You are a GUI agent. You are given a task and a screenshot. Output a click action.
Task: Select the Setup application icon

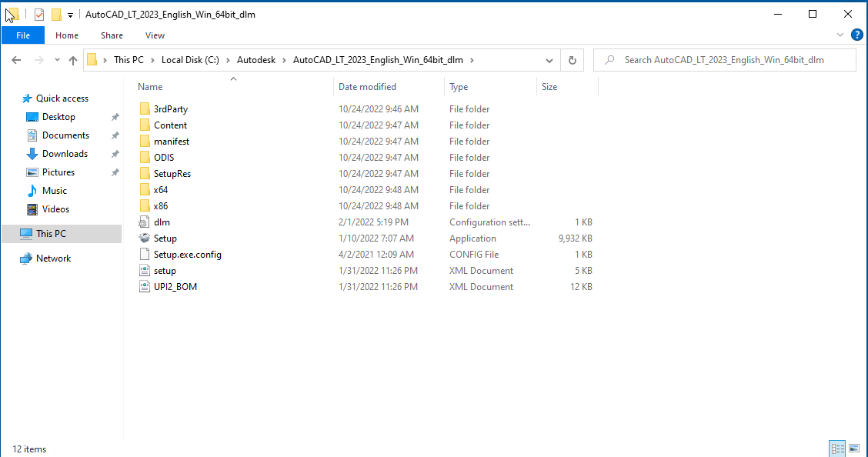coord(144,238)
